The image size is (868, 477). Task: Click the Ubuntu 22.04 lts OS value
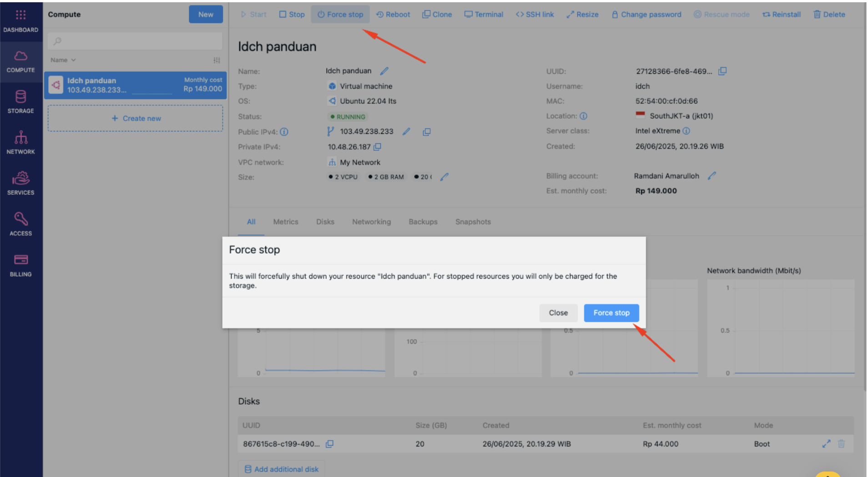[x=368, y=101]
